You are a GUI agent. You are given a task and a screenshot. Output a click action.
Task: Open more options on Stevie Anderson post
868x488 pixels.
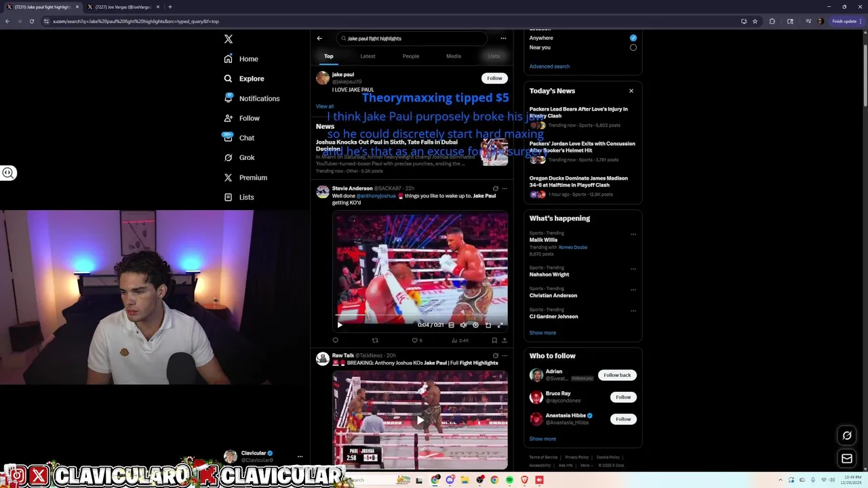(504, 188)
